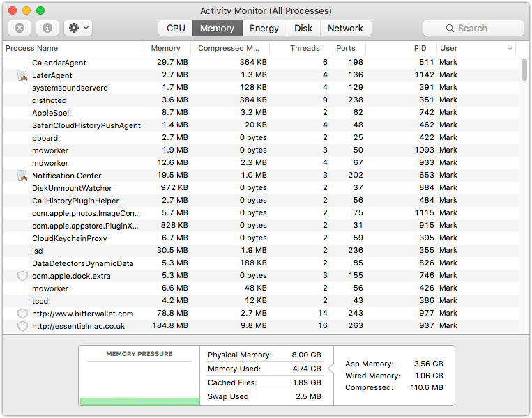Click the bitterwallet.com shield icon
The height and width of the screenshot is (418, 532).
pos(22,313)
